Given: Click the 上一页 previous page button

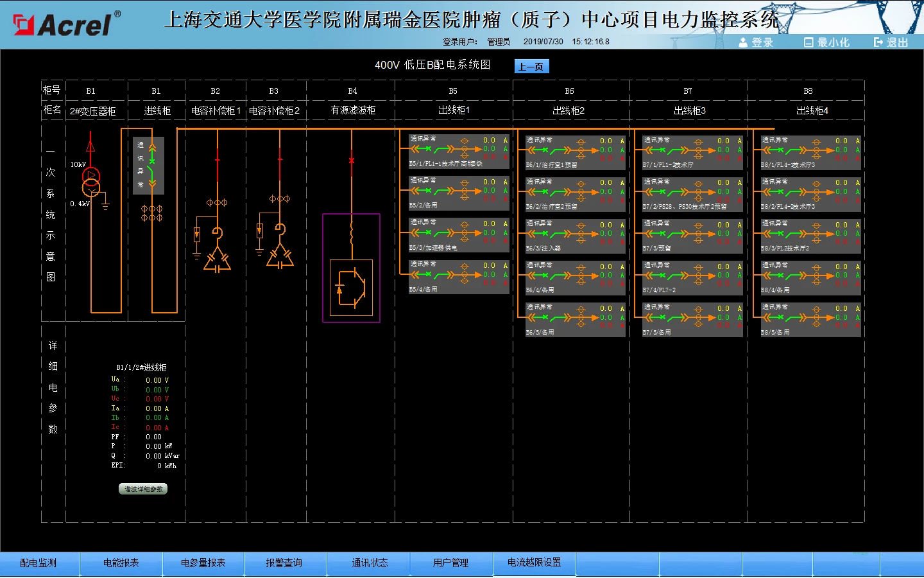Looking at the screenshot, I should click(x=531, y=66).
